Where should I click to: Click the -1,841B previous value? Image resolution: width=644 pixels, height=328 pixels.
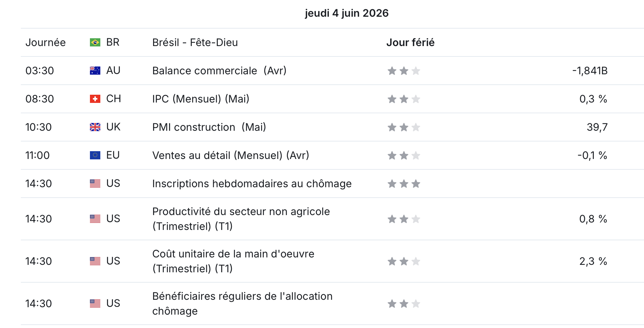tap(590, 71)
